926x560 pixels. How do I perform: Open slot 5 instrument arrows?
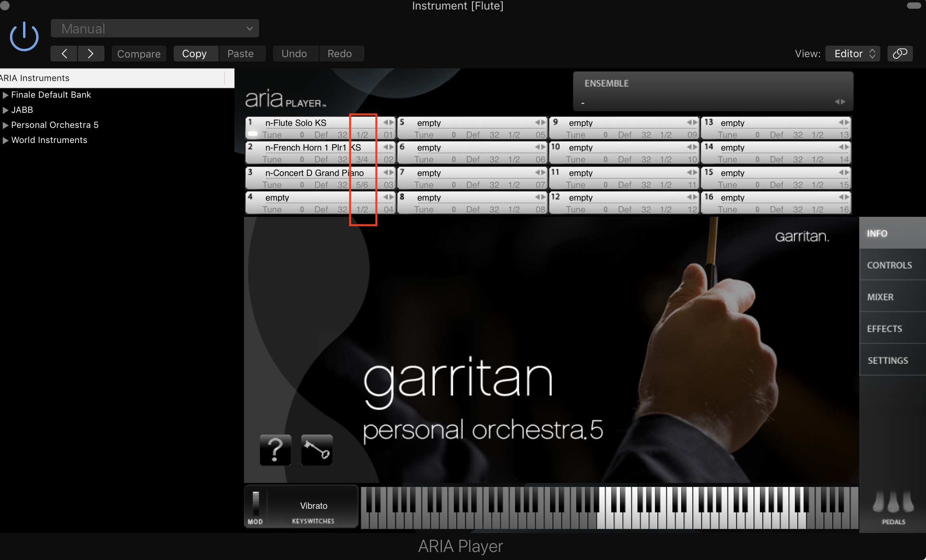[540, 122]
